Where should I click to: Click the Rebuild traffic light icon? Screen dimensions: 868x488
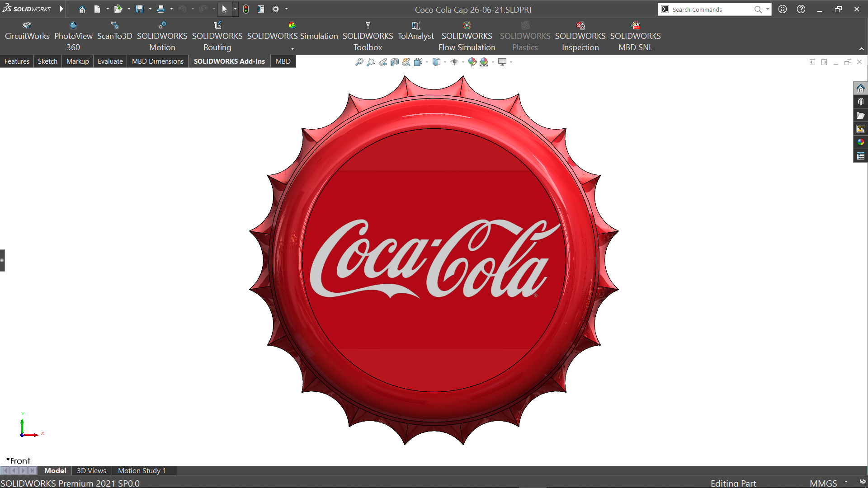246,9
